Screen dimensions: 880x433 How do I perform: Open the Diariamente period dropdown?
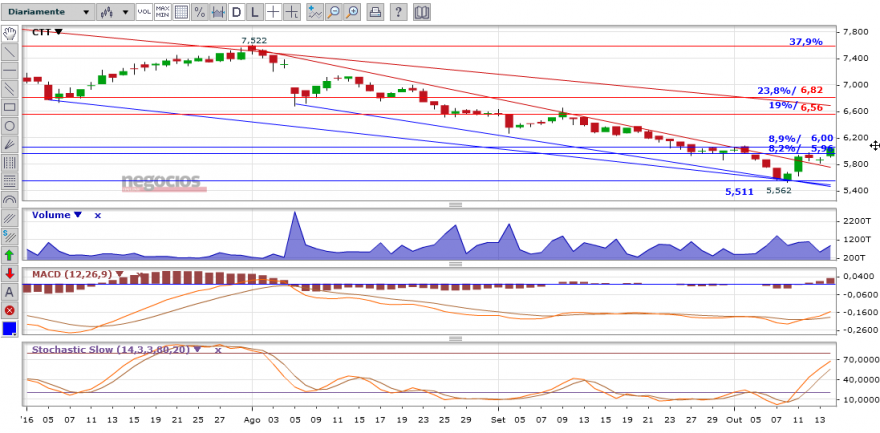(48, 12)
